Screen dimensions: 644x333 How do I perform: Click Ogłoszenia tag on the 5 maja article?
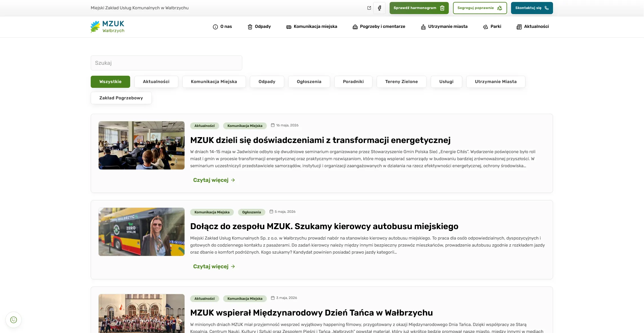[252, 212]
